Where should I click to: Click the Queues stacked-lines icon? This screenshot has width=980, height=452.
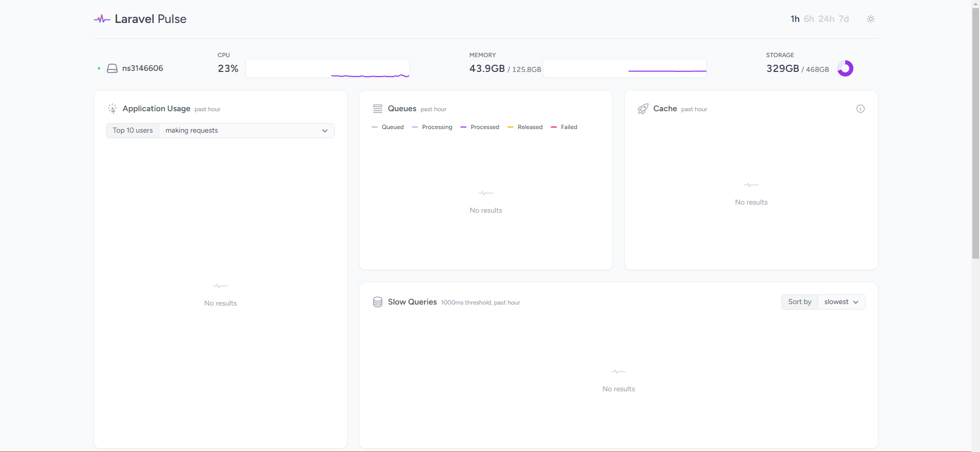click(378, 109)
